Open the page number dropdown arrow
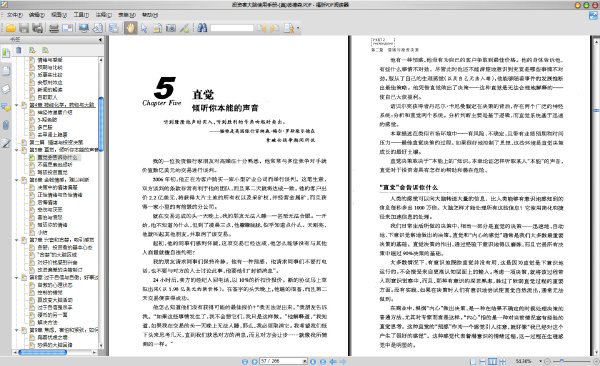Viewport: 600px width, 366px height. 305,361
